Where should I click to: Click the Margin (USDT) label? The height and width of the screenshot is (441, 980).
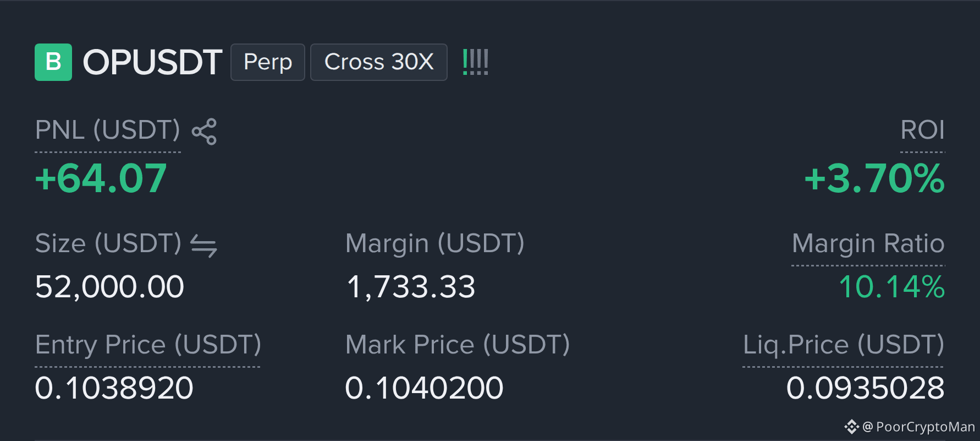pyautogui.click(x=435, y=243)
